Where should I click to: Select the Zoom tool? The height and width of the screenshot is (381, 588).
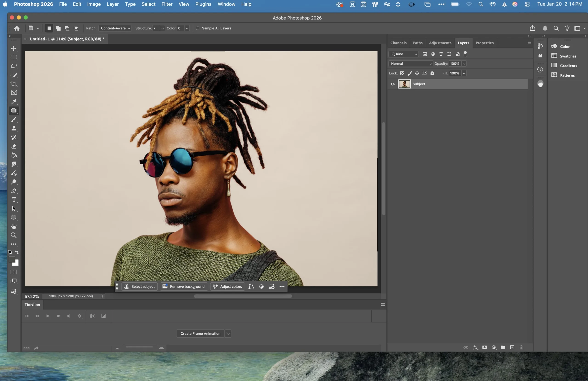(14, 235)
